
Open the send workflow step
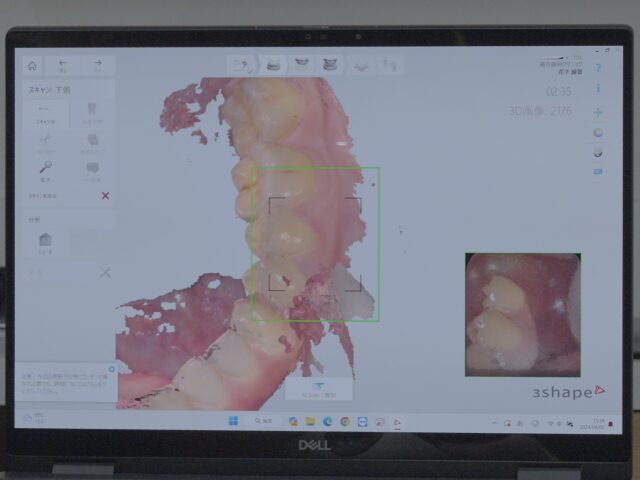point(390,65)
